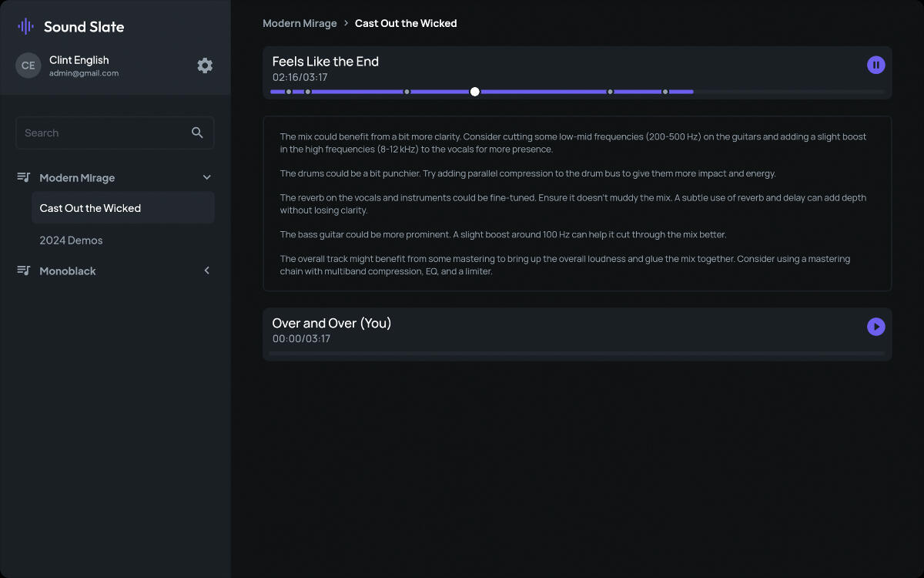Click the Feels Like the End track title
Viewport: 924px width, 578px height.
pyautogui.click(x=326, y=62)
